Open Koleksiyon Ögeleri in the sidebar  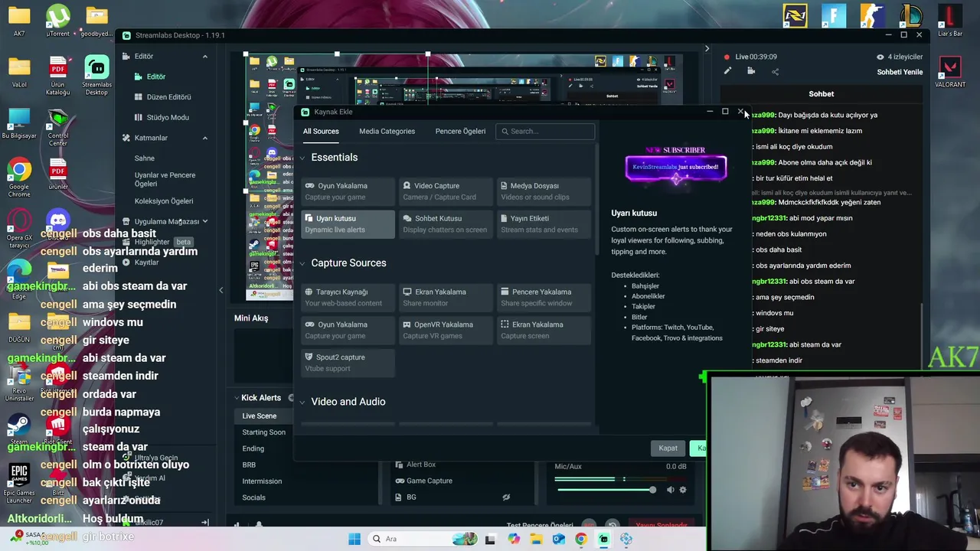pyautogui.click(x=163, y=201)
